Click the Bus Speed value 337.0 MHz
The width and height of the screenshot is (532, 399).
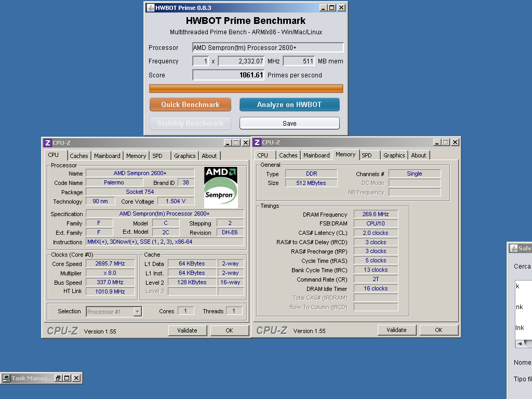(x=110, y=282)
